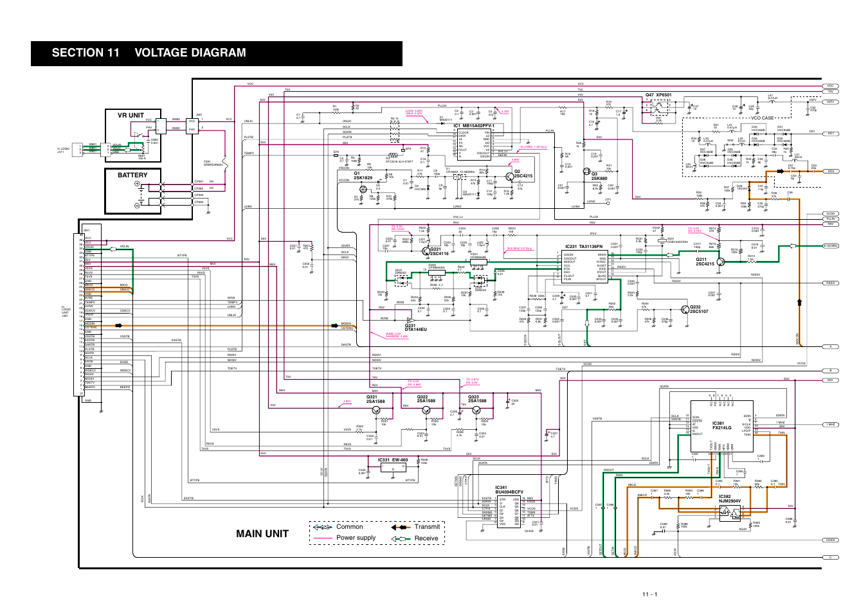Image resolution: width=868 pixels, height=613 pixels.
Task: Click the Q221 2SC4116 transistor symbol
Action: click(x=426, y=251)
